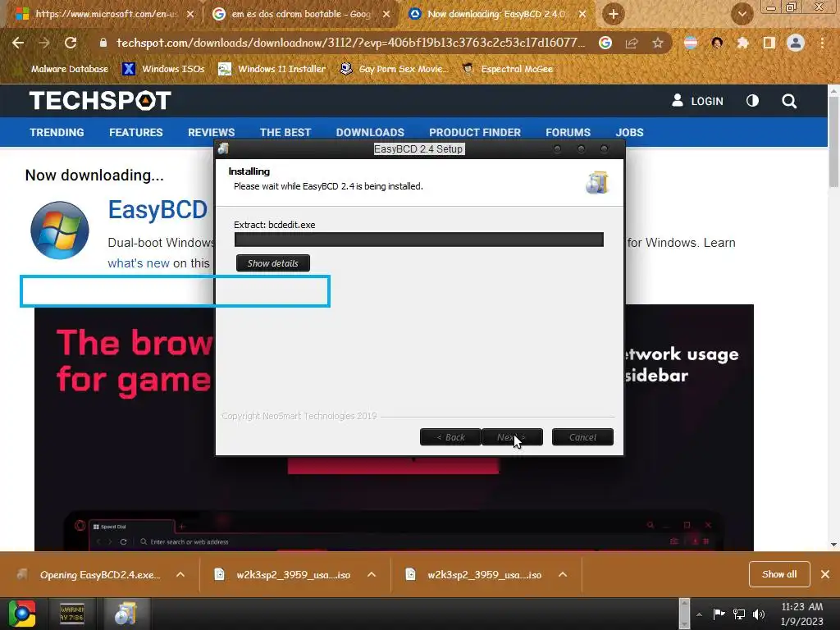Reload the TechSpot page
This screenshot has width=840, height=630.
(71, 43)
